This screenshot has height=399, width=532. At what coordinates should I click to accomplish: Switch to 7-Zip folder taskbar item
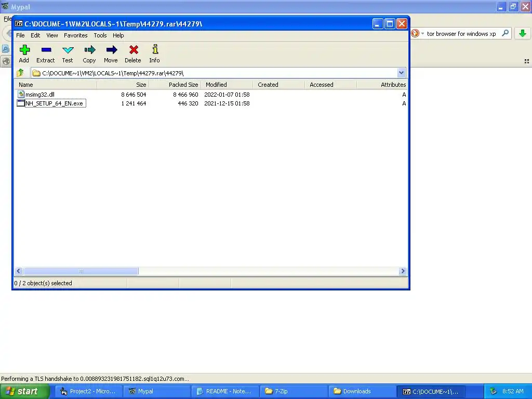293,391
